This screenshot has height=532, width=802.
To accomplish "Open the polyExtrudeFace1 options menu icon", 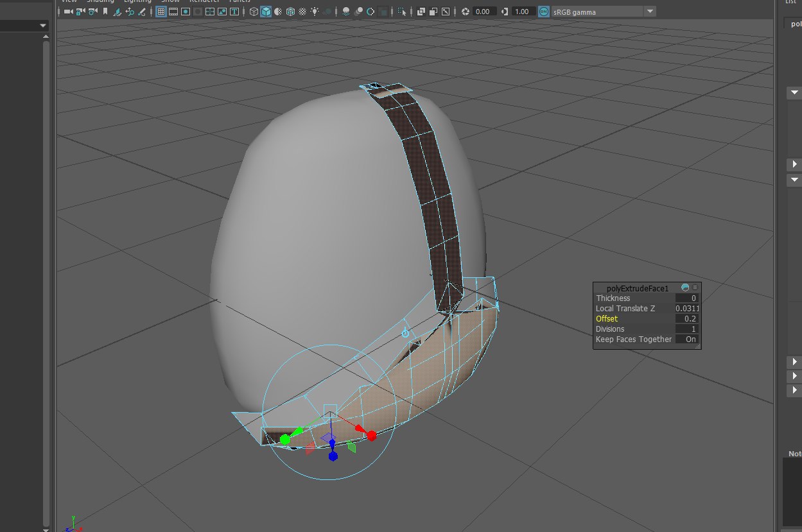I will pos(695,287).
